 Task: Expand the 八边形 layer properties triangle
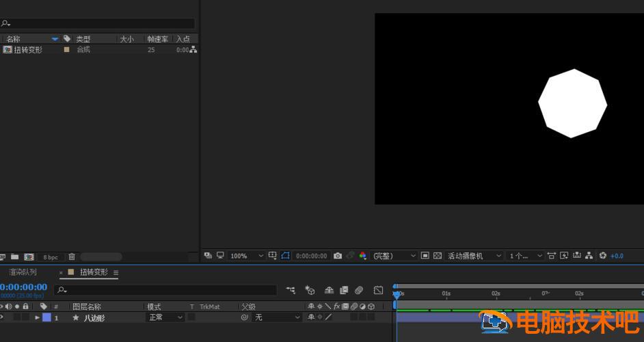(x=38, y=318)
